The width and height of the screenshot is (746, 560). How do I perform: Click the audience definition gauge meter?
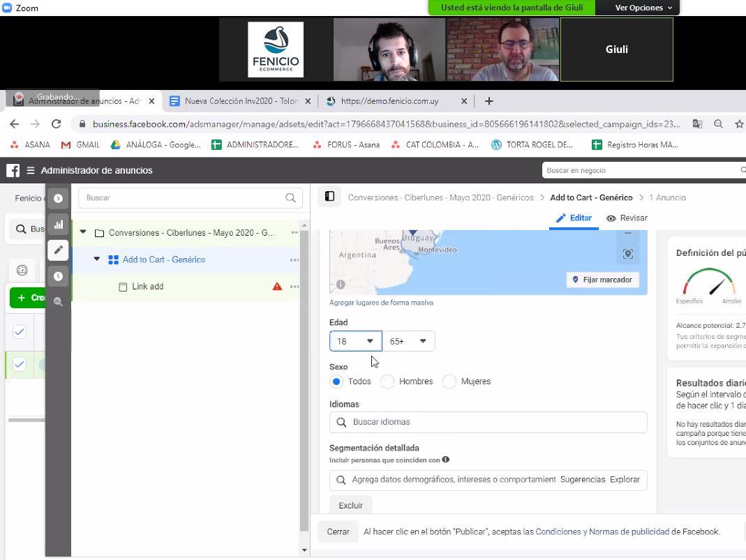708,283
